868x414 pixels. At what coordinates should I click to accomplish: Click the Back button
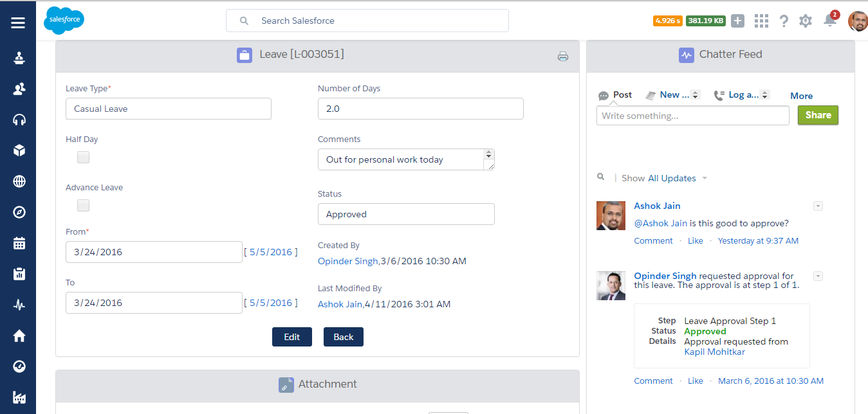[x=344, y=337]
